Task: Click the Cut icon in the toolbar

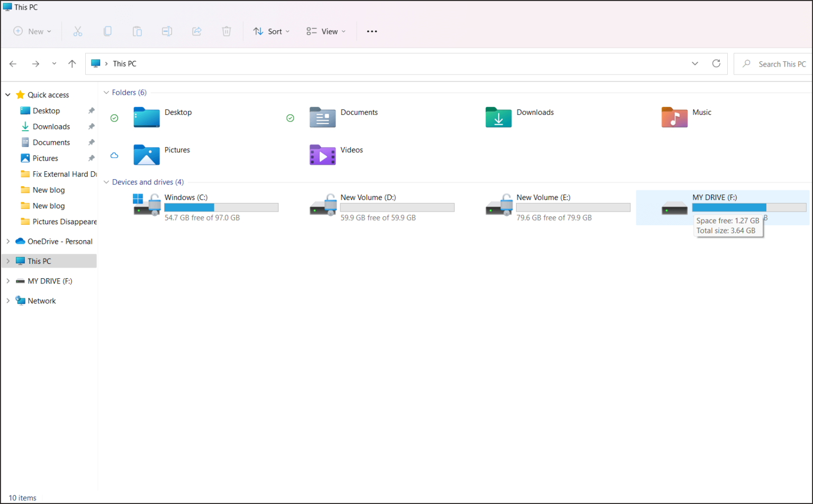Action: (x=78, y=31)
